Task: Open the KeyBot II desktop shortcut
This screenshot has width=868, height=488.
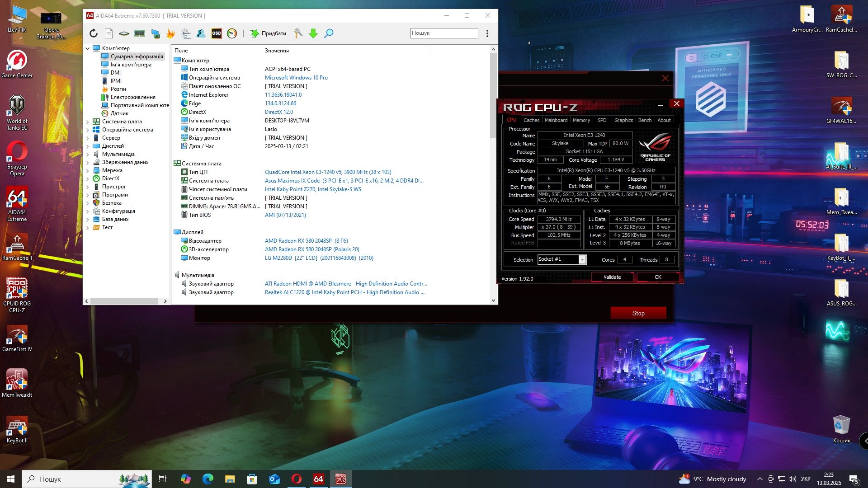Action: [17, 429]
